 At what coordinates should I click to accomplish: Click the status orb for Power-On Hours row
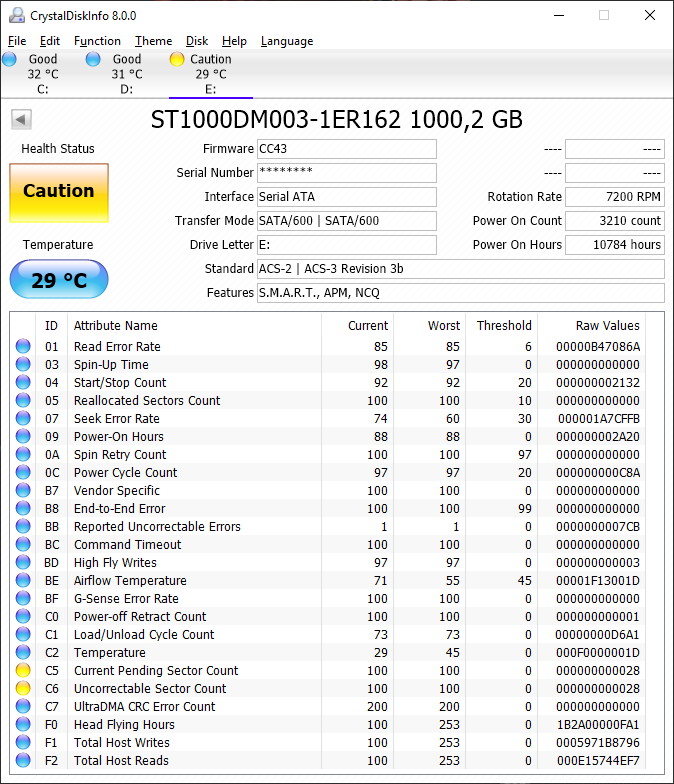click(x=23, y=436)
